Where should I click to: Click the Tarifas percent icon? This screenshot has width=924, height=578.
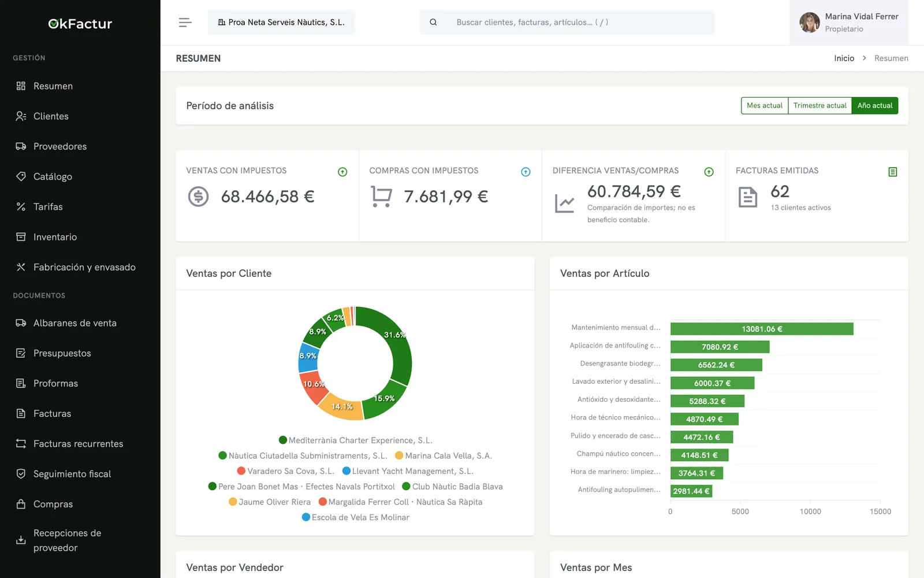[x=21, y=206]
